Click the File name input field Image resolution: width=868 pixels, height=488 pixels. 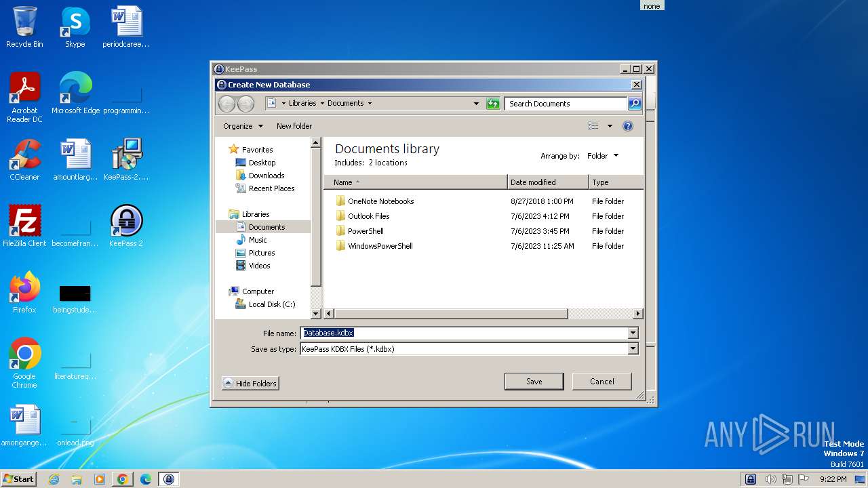point(464,333)
